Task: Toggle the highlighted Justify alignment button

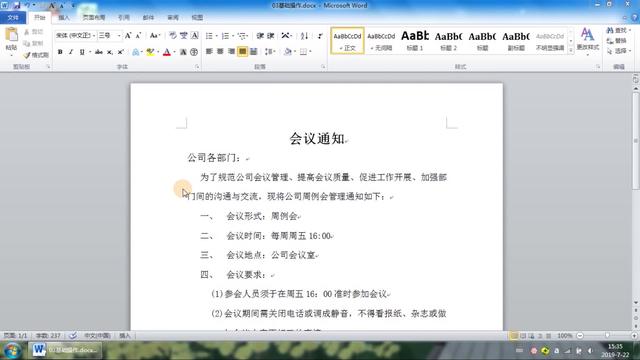Action: 242,51
